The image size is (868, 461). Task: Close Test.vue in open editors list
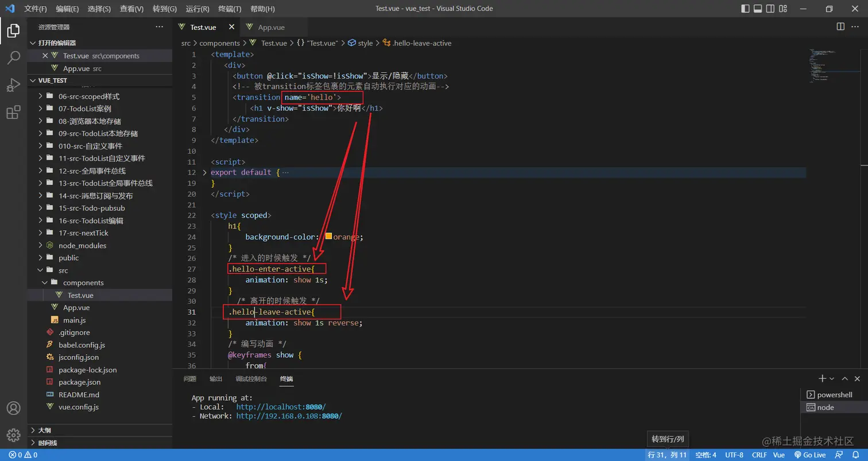tap(45, 56)
